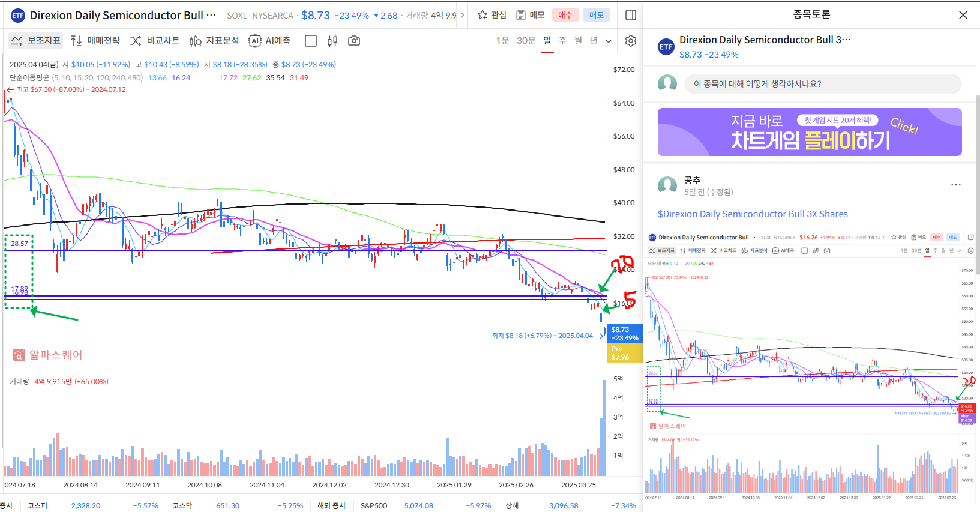The width and height of the screenshot is (980, 512).
Task: Click the 35.54 moving average value
Action: [x=275, y=78]
